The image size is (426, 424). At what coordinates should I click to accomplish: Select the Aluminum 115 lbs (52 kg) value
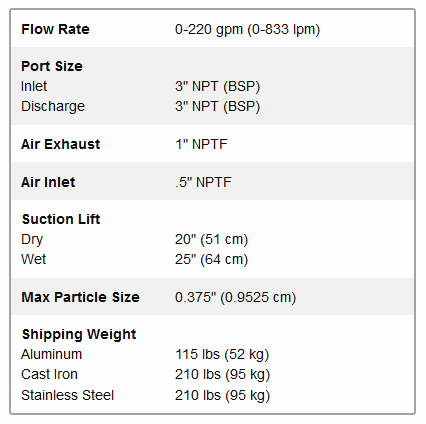coord(222,354)
